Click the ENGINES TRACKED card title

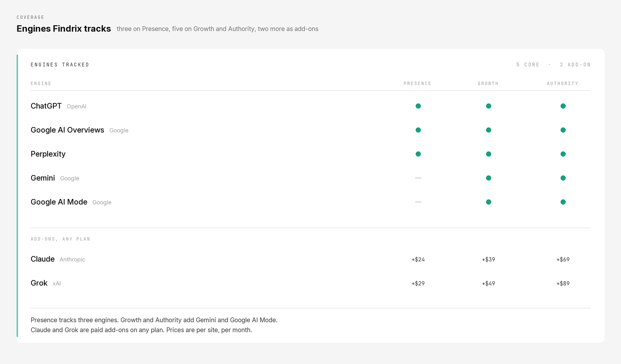60,65
